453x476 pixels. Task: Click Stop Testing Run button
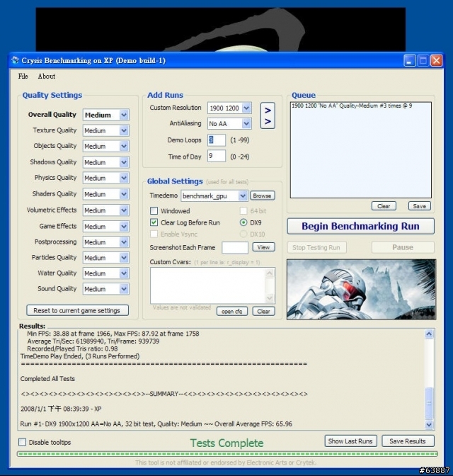[317, 247]
